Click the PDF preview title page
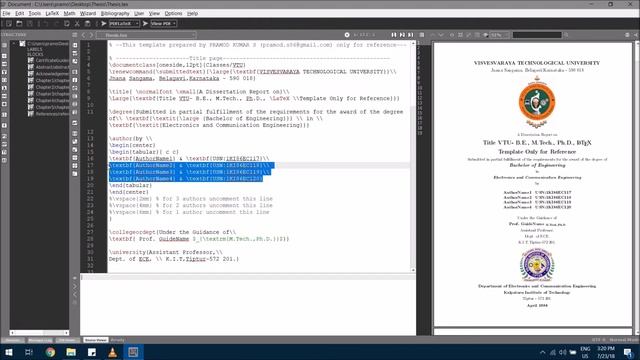 tap(533, 184)
